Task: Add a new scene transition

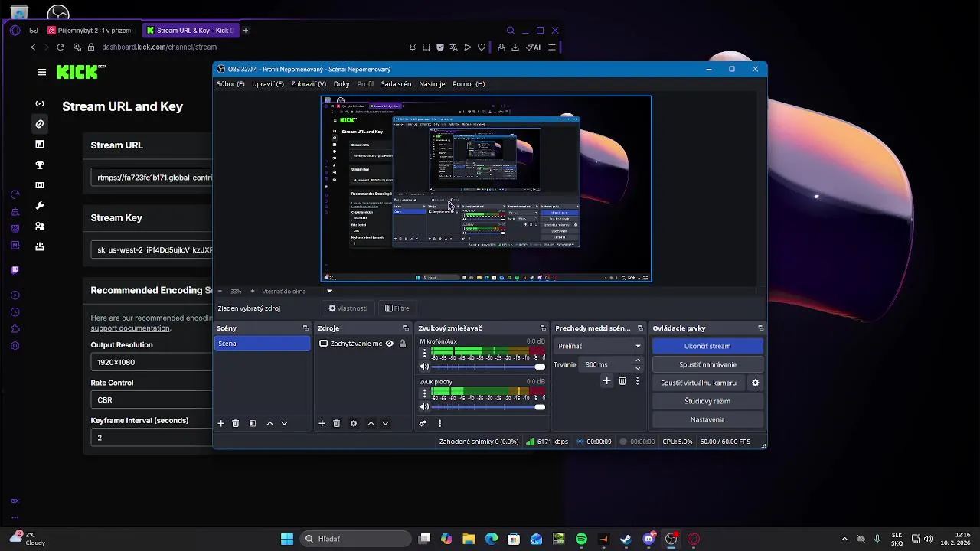Action: [x=607, y=380]
